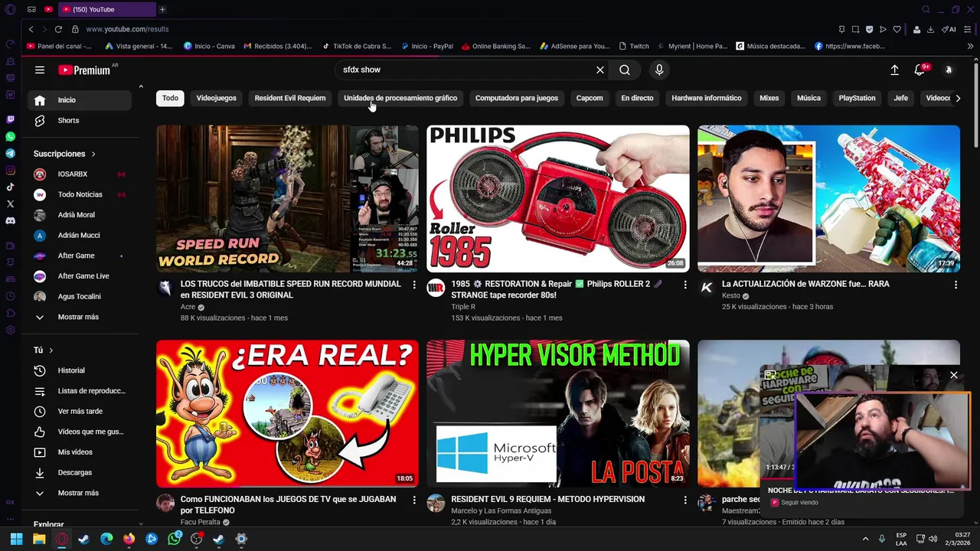The height and width of the screenshot is (551, 980).
Task: Select the En directo filter chip
Action: point(637,98)
